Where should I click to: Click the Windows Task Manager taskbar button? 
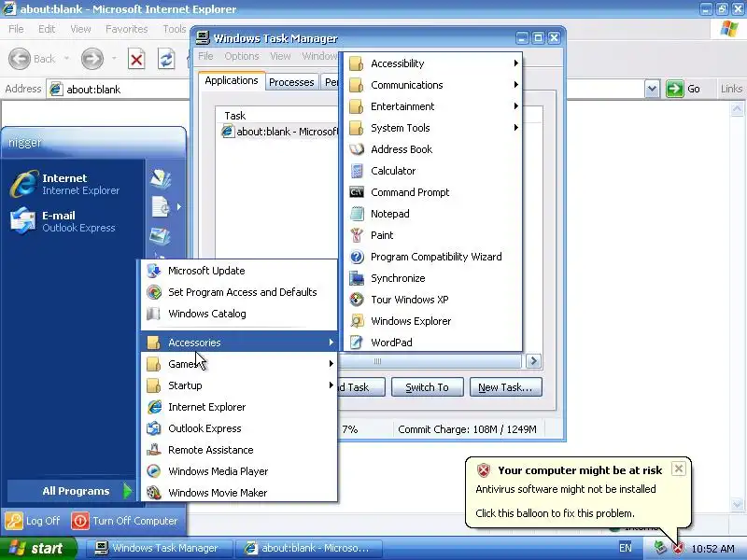pos(161,548)
